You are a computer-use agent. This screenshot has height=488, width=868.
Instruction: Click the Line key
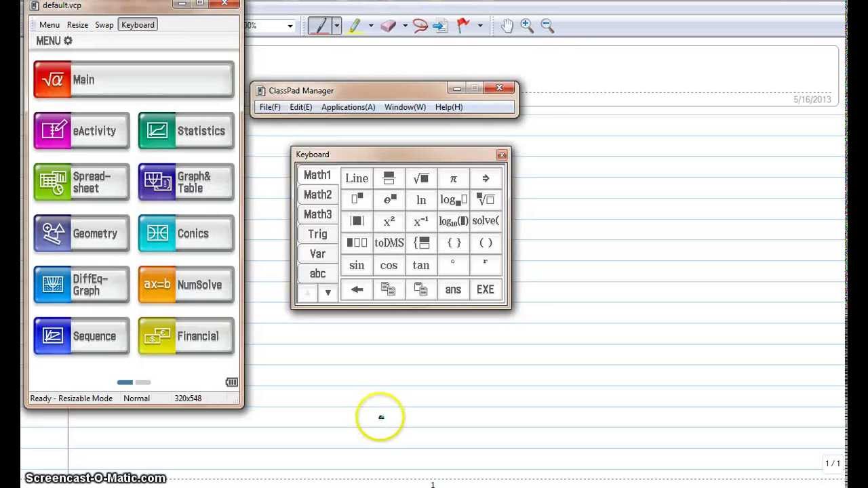pyautogui.click(x=357, y=178)
